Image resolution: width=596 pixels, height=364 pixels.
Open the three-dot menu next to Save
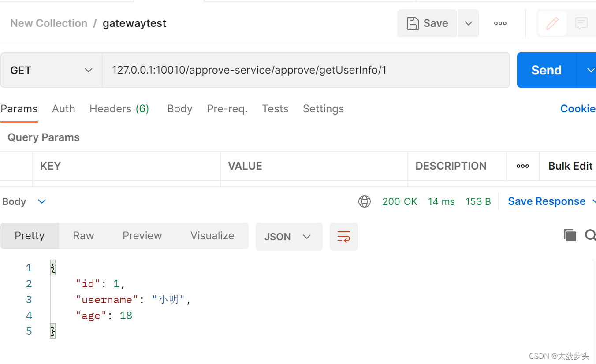[x=500, y=23]
